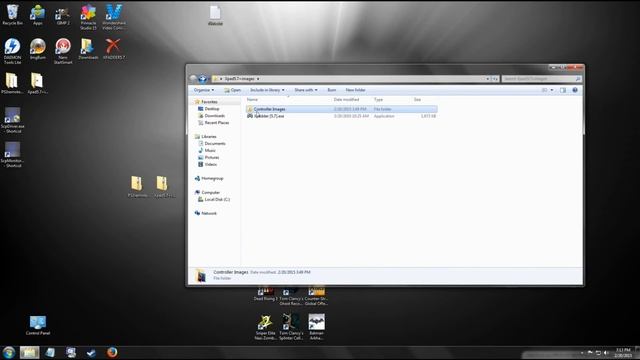Launch the Apps desktop shortcut
The height and width of the screenshot is (360, 640).
pos(38,16)
